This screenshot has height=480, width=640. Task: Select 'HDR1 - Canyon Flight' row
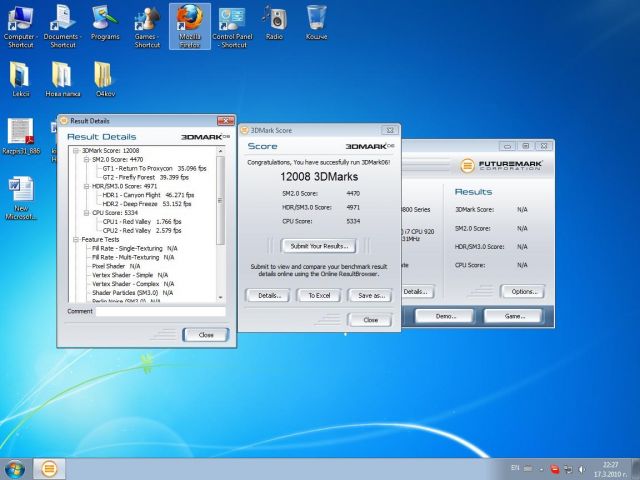148,195
